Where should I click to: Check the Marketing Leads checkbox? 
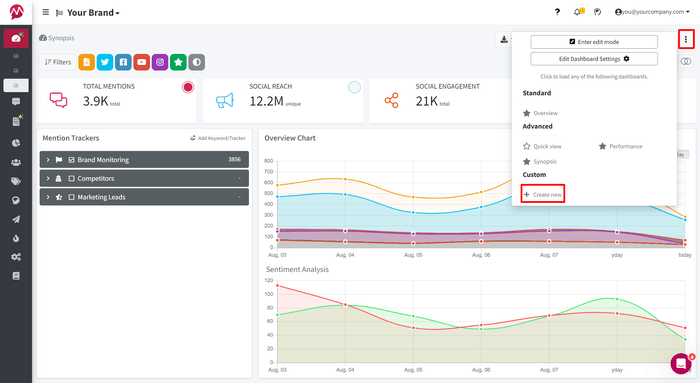pyautogui.click(x=71, y=197)
